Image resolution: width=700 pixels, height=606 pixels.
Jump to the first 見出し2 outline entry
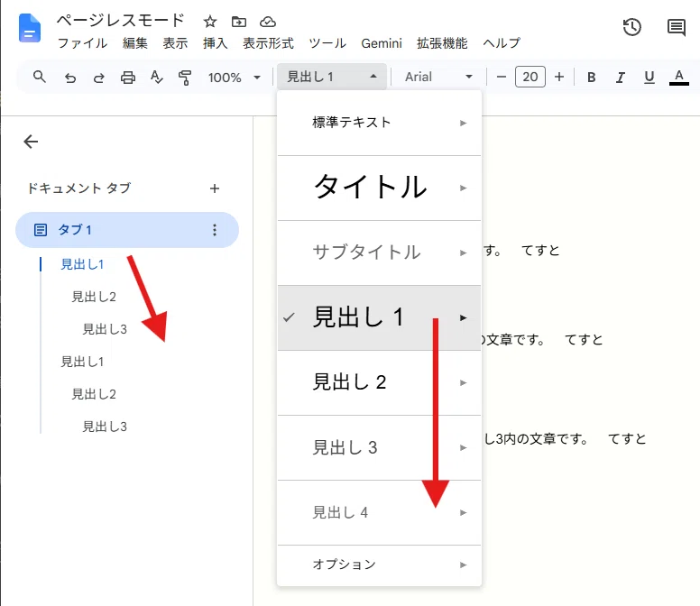pos(94,297)
